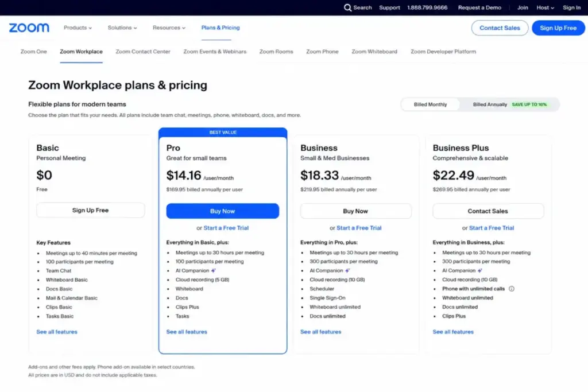Click 'Cloud recording (5 GB)' in Pro
The height and width of the screenshot is (392, 588).
(x=202, y=280)
